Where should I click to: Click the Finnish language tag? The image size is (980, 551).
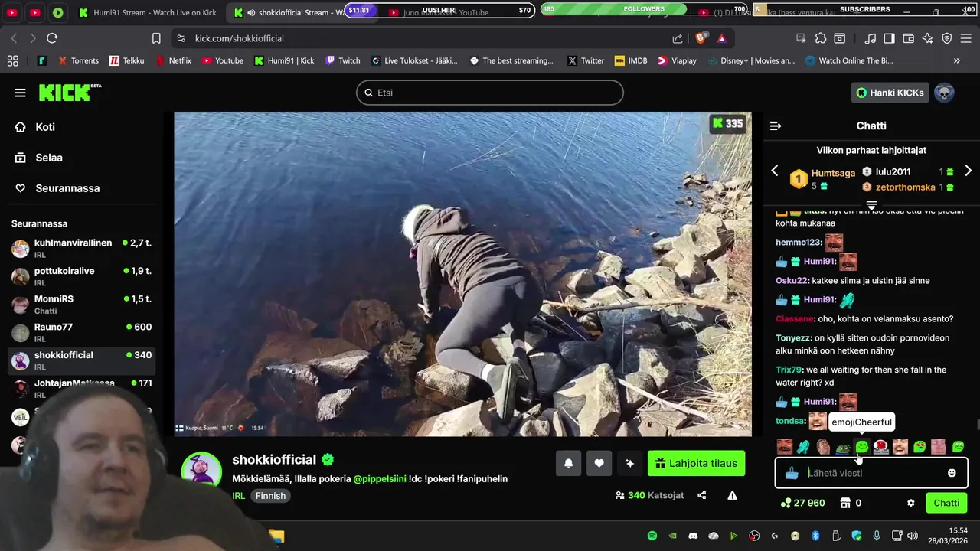tap(270, 496)
